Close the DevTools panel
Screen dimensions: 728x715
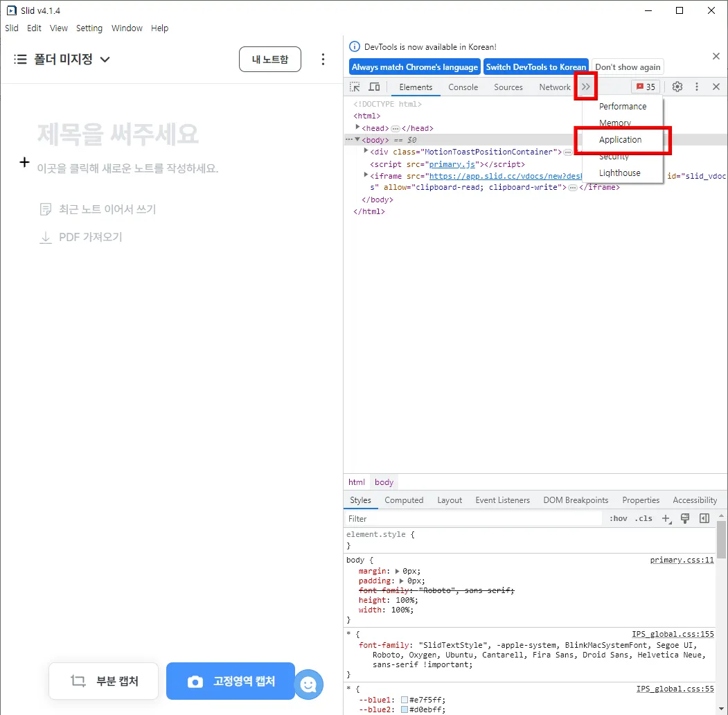point(716,87)
